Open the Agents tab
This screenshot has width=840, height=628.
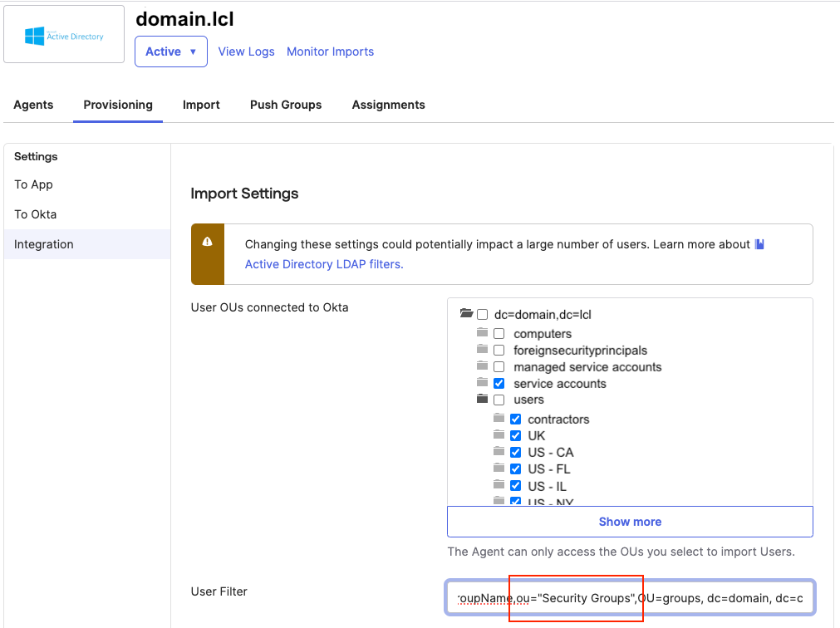coord(33,105)
